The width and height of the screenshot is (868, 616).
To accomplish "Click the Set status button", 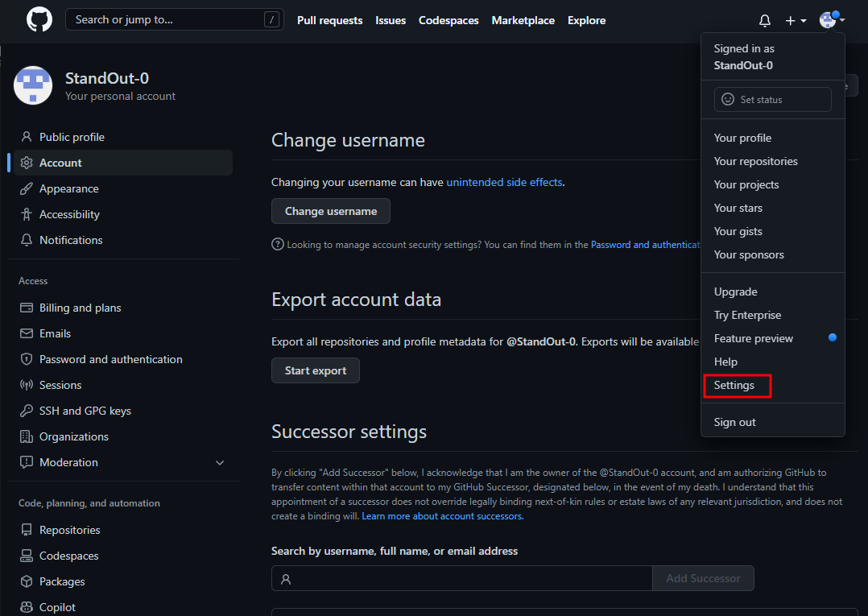I will coord(773,100).
